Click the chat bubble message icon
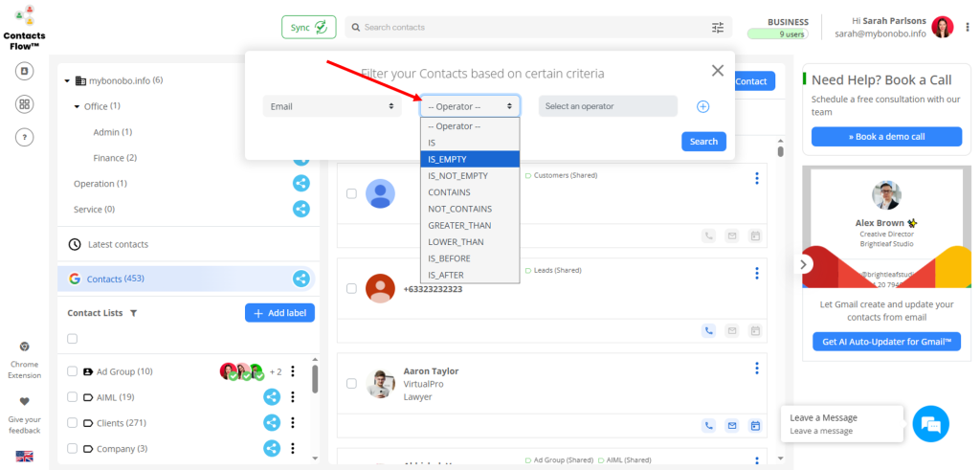 pyautogui.click(x=930, y=423)
